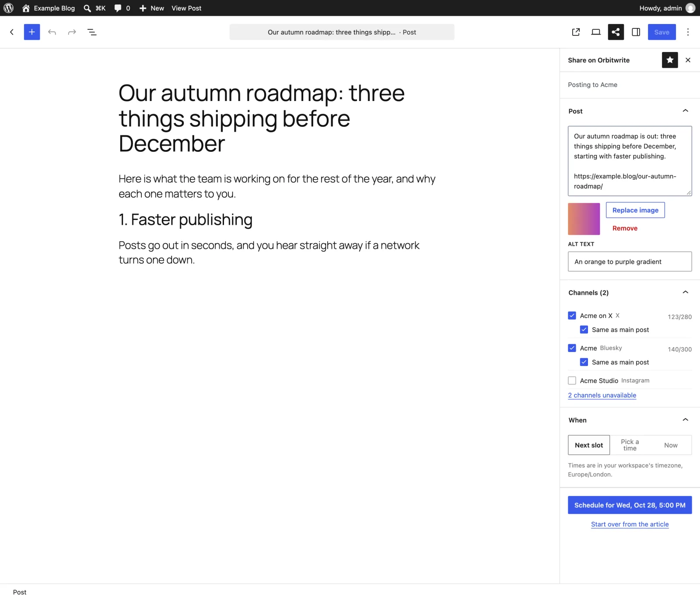The height and width of the screenshot is (600, 700).
Task: Toggle the Orbitwrite share sidebar icon
Action: pos(616,32)
